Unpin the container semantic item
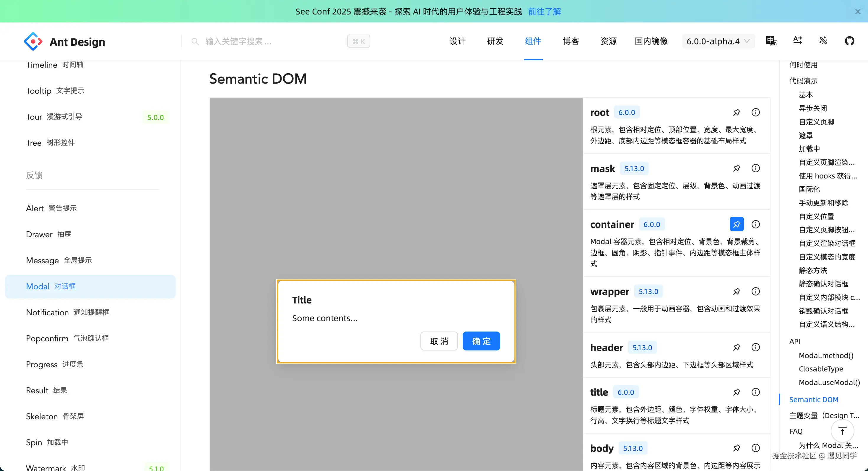The height and width of the screenshot is (471, 868). pos(736,224)
